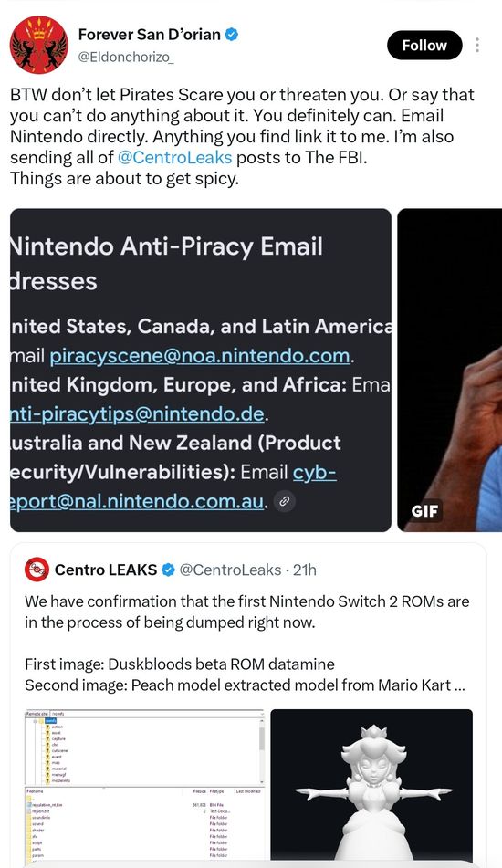Open the Centro LEAKS display name
The width and height of the screenshot is (502, 868).
[x=106, y=570]
